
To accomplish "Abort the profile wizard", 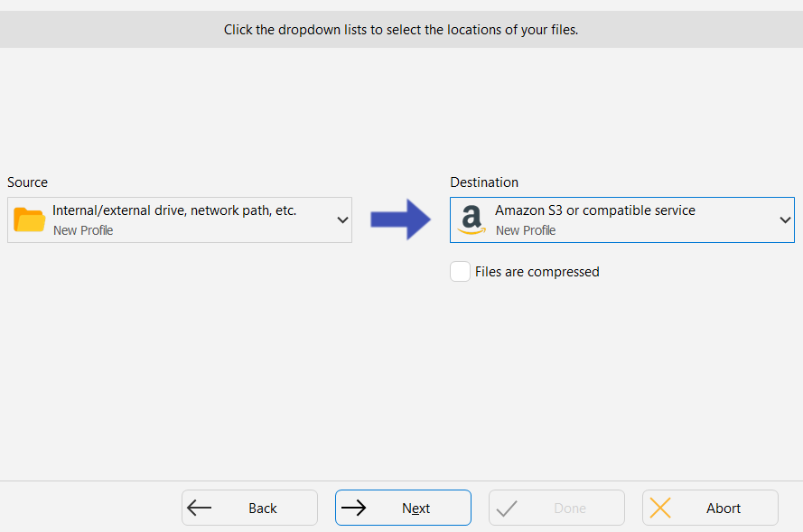I will point(710,508).
